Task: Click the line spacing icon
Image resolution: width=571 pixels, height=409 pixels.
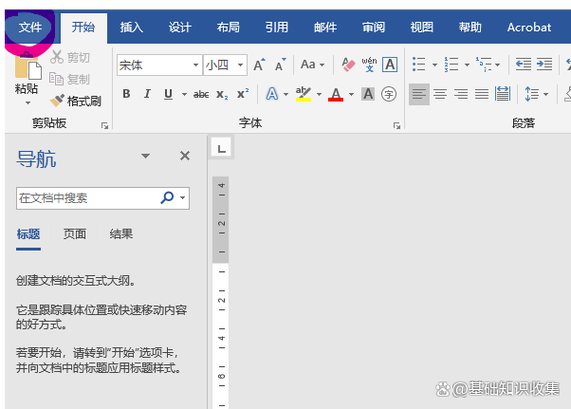Action: 532,94
